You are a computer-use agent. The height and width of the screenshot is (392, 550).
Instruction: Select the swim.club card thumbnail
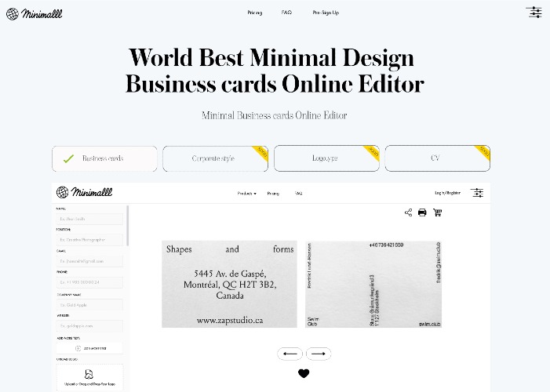(373, 284)
